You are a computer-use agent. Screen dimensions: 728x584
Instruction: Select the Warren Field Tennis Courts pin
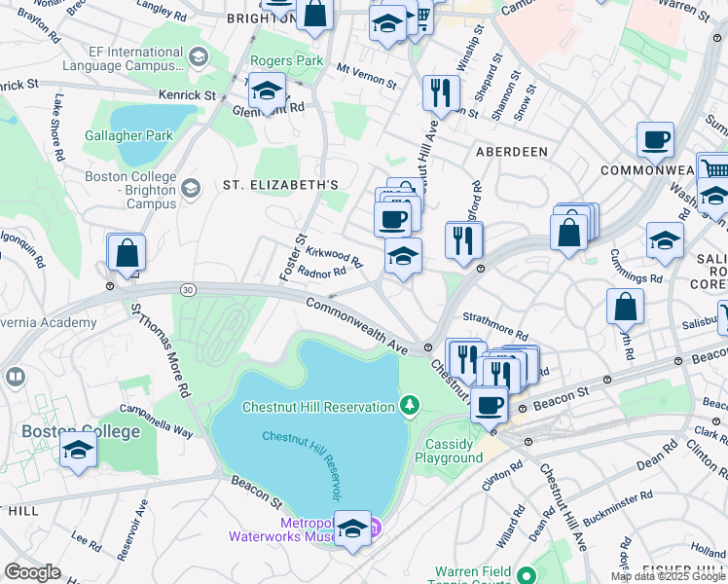pos(527,574)
